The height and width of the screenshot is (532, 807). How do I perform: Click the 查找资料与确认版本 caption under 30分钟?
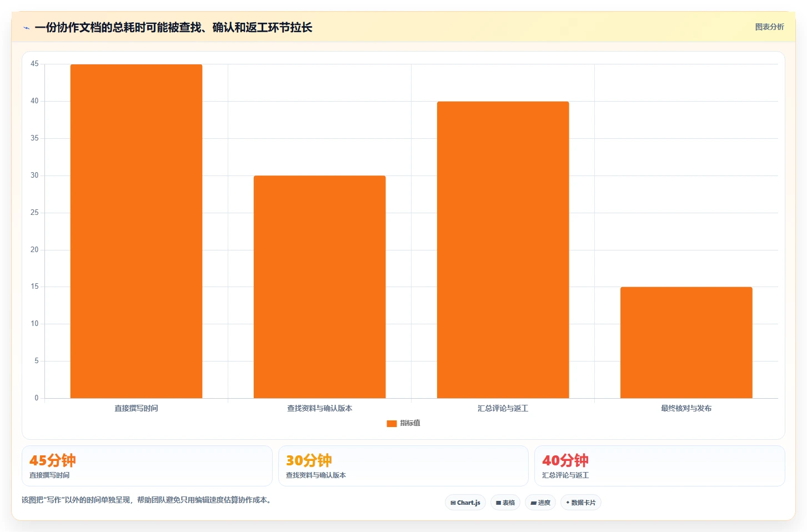(316, 475)
